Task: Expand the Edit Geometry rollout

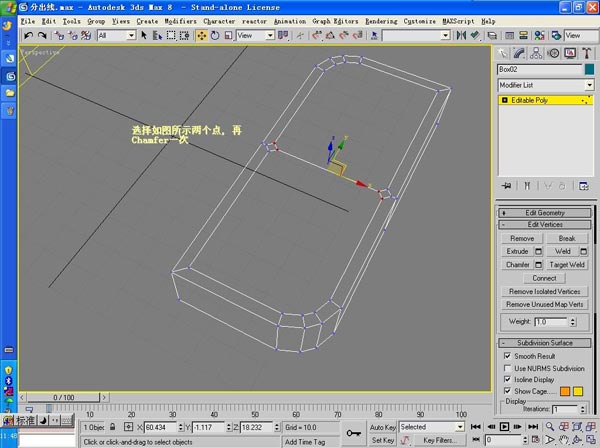Action: pos(545,213)
